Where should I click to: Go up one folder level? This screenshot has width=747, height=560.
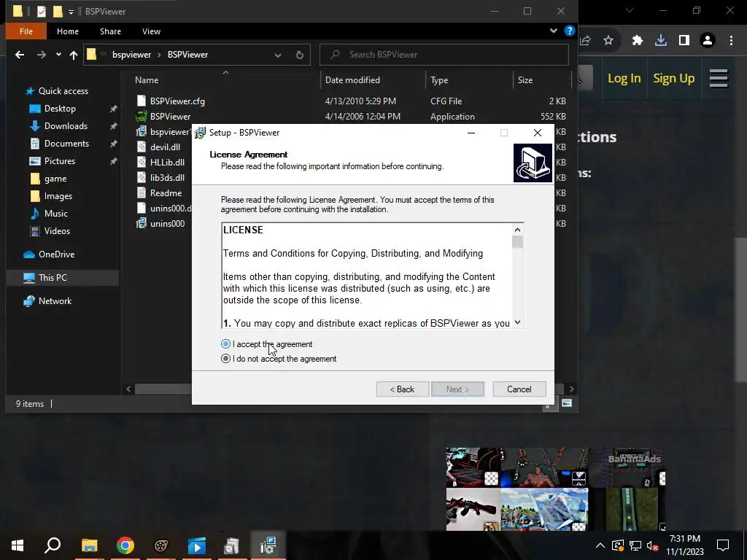click(74, 55)
